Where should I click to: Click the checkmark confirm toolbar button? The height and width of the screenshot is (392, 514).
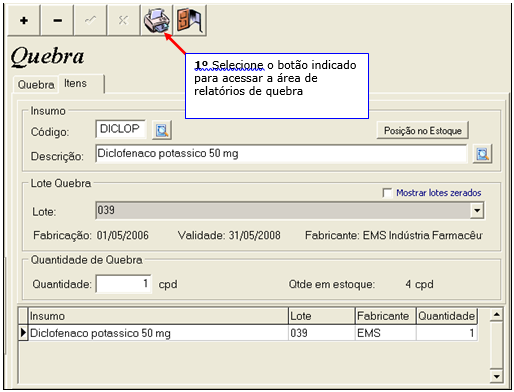coord(90,20)
